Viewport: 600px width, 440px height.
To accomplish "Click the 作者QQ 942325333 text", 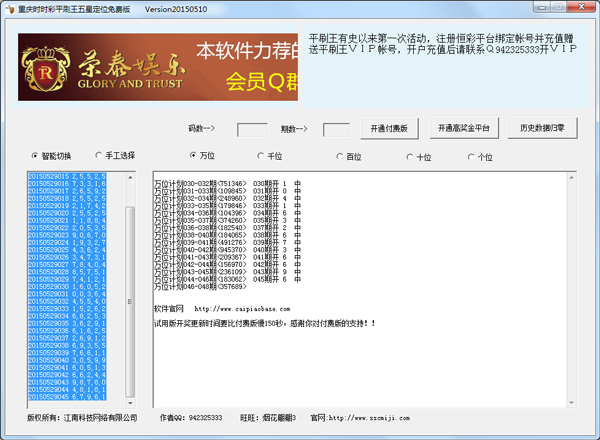I will (x=191, y=418).
